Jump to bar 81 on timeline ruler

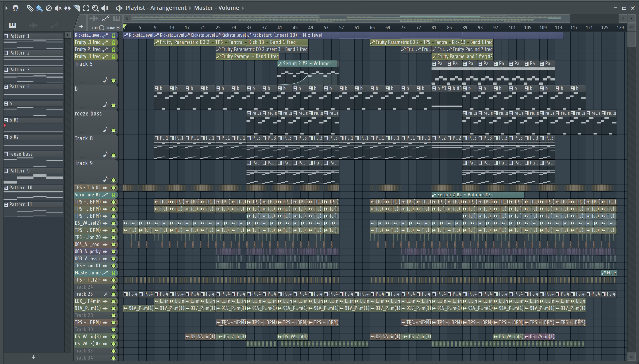pyautogui.click(x=434, y=27)
